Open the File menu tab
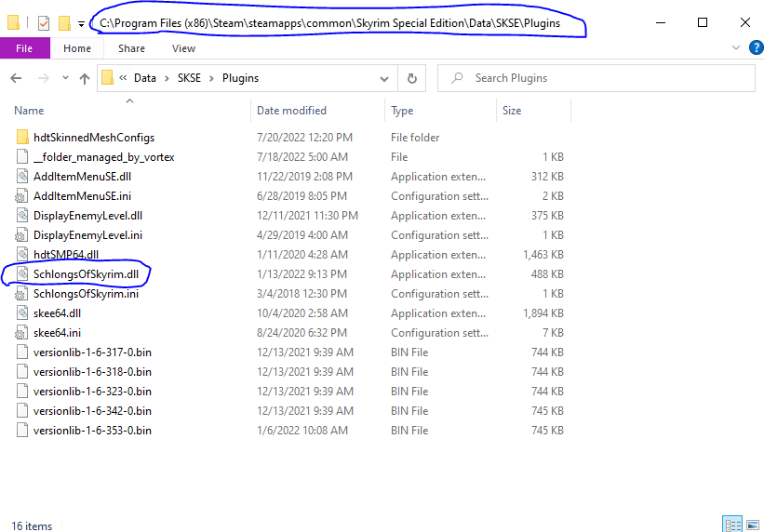The height and width of the screenshot is (532, 764). point(24,48)
